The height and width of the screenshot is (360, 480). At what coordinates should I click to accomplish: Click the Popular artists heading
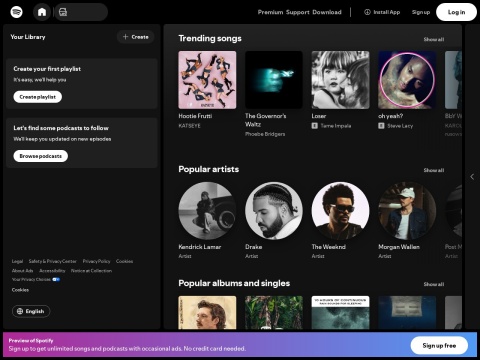pyautogui.click(x=209, y=169)
